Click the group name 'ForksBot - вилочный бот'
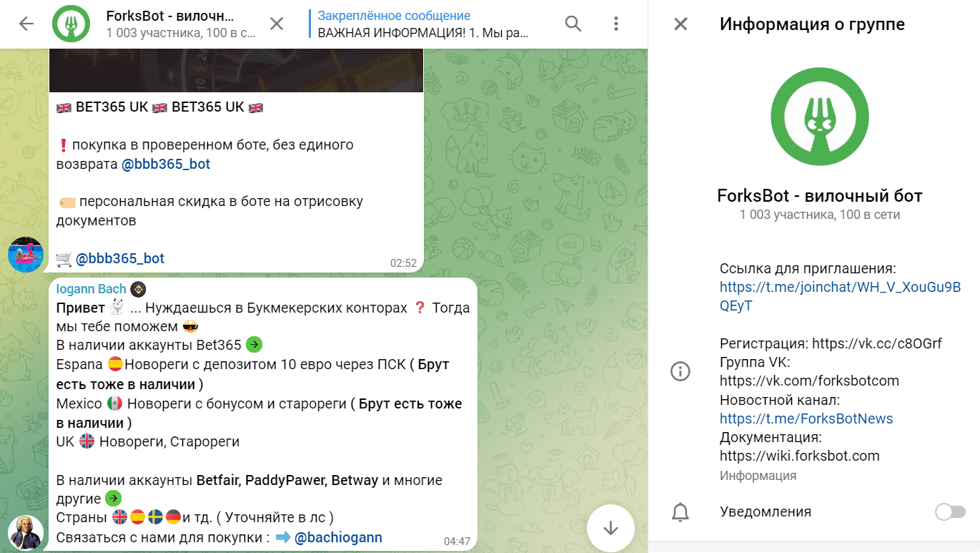This screenshot has width=980, height=553. [x=819, y=196]
